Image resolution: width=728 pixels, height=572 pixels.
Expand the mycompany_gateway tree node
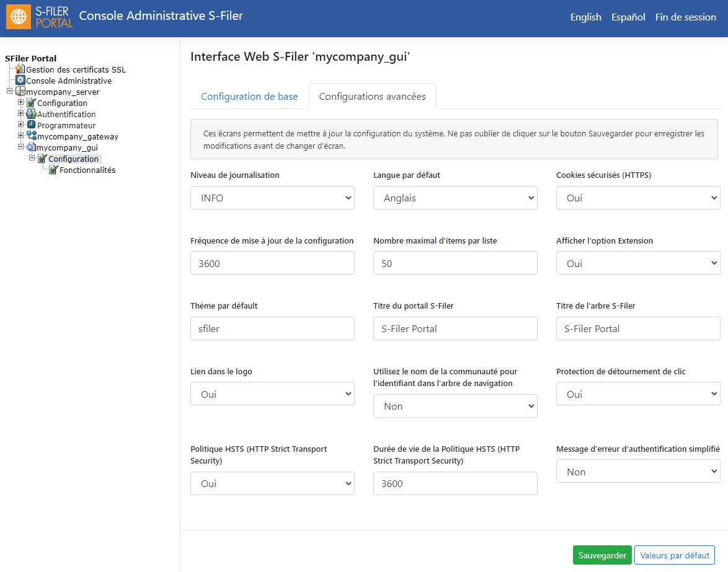tap(20, 136)
